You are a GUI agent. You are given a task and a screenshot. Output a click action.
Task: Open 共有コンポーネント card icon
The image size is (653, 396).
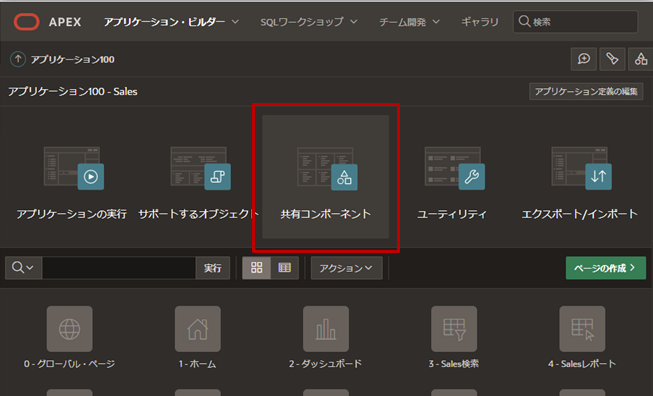(327, 168)
